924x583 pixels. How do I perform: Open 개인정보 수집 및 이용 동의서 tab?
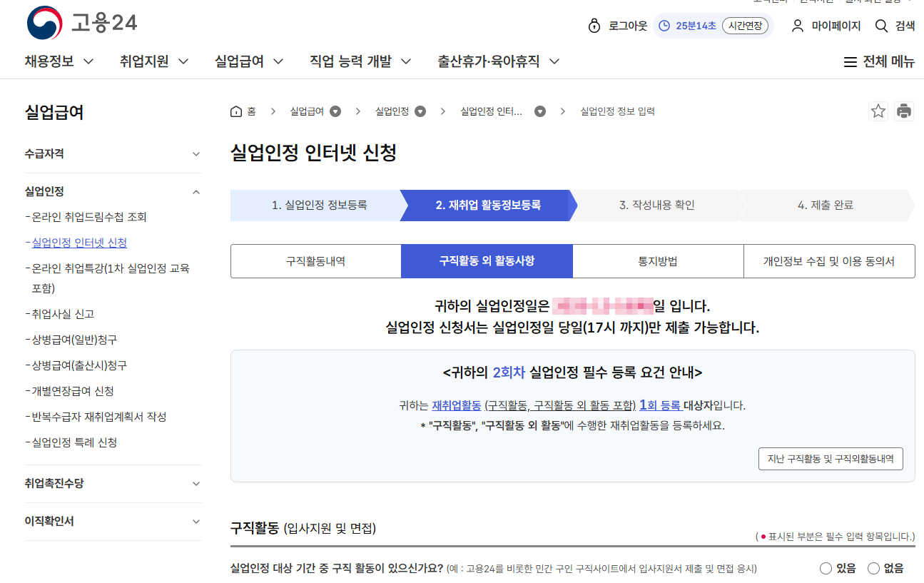[x=829, y=261]
